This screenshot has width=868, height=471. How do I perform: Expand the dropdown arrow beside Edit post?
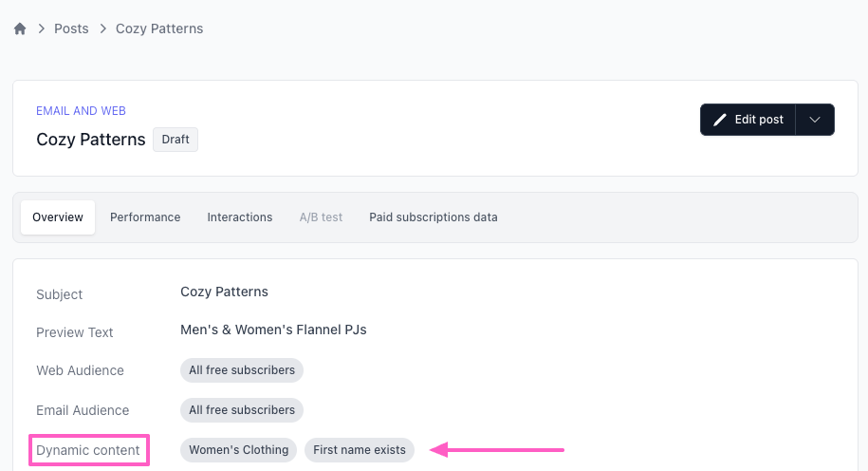[x=815, y=120]
